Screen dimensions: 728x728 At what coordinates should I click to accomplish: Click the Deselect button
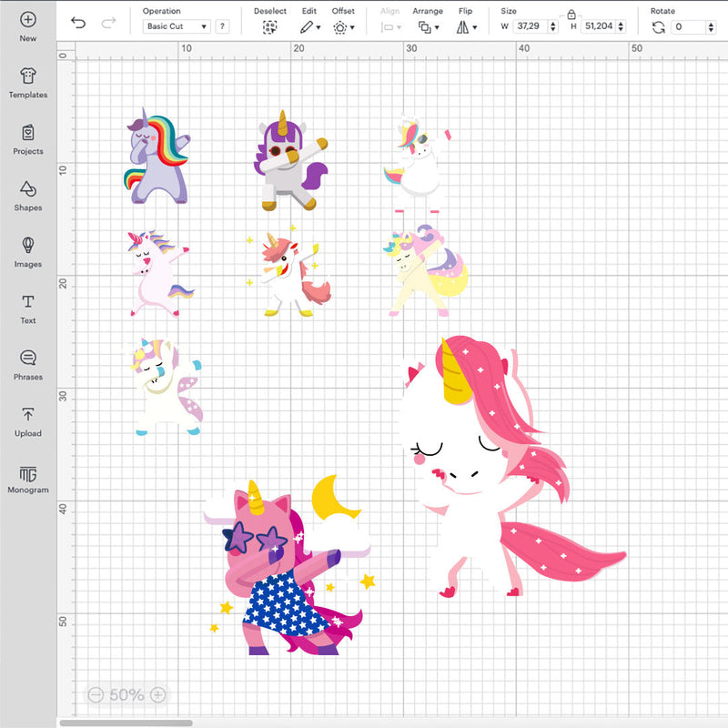[268, 26]
